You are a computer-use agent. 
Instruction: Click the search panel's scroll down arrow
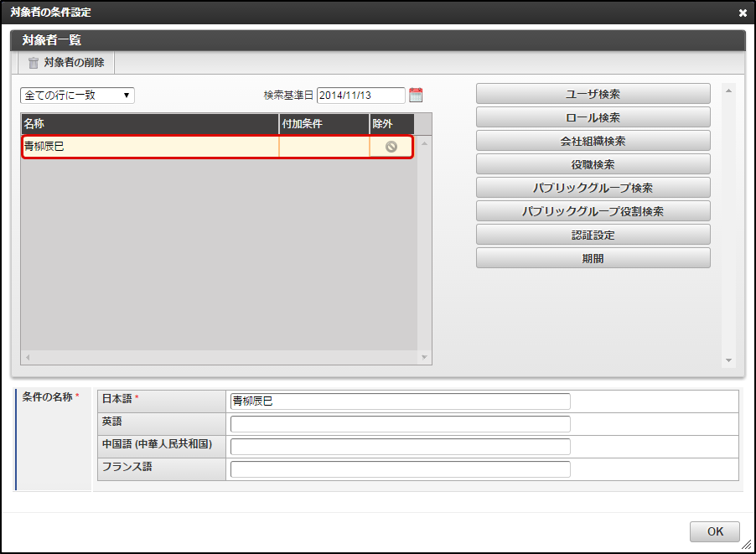pos(728,360)
